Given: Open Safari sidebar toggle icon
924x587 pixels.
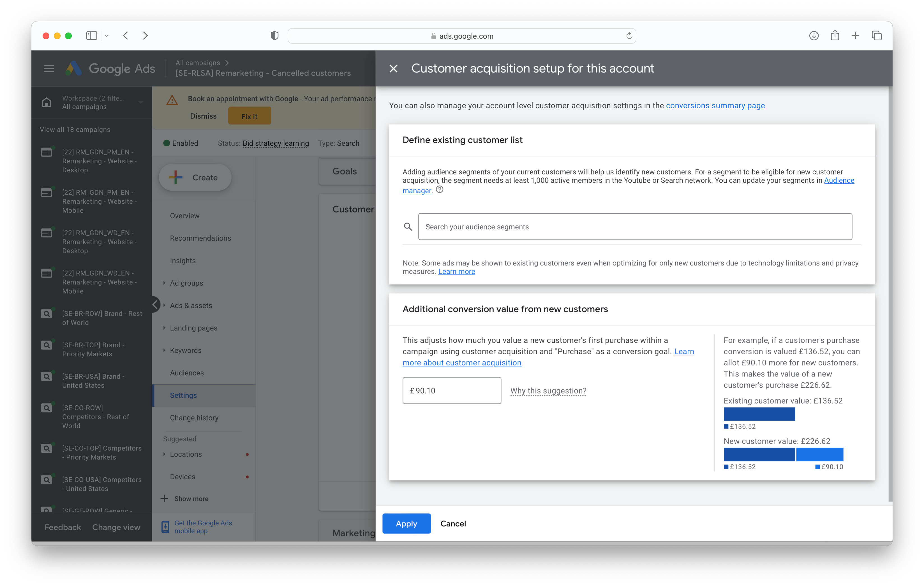Looking at the screenshot, I should (x=91, y=36).
